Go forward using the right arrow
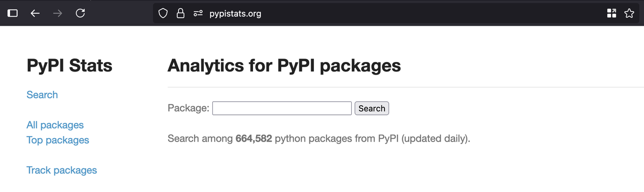Image resolution: width=644 pixels, height=192 pixels. tap(57, 14)
